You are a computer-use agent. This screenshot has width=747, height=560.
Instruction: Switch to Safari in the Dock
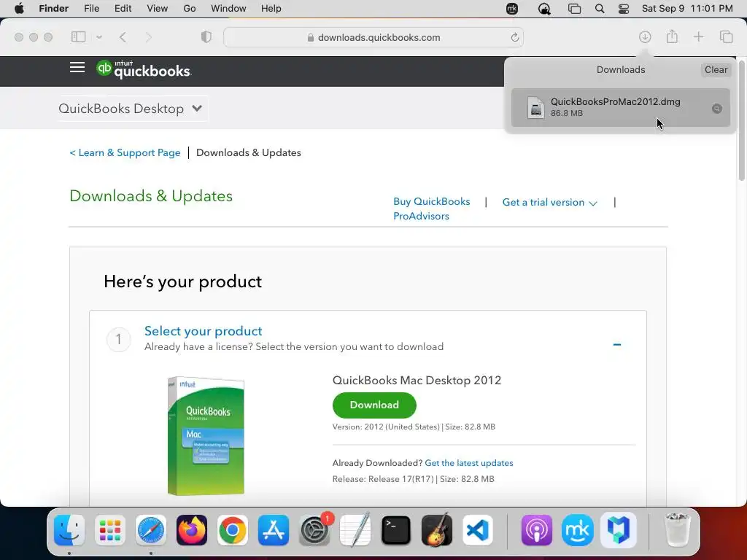pyautogui.click(x=151, y=530)
